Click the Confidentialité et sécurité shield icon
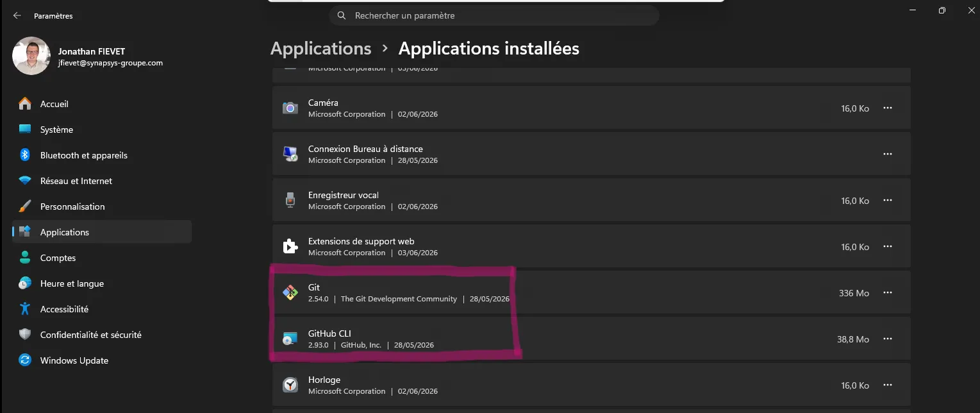This screenshot has height=413, width=980. click(25, 335)
